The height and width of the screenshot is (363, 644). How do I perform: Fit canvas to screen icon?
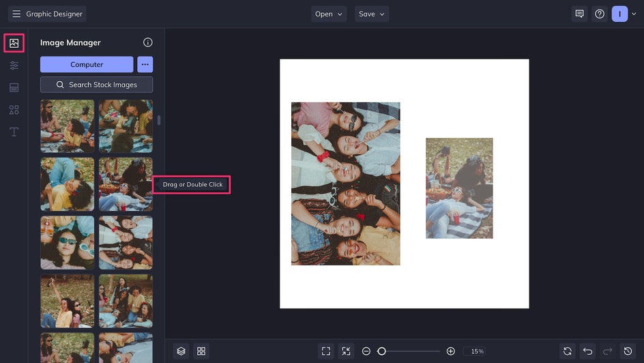pyautogui.click(x=326, y=351)
